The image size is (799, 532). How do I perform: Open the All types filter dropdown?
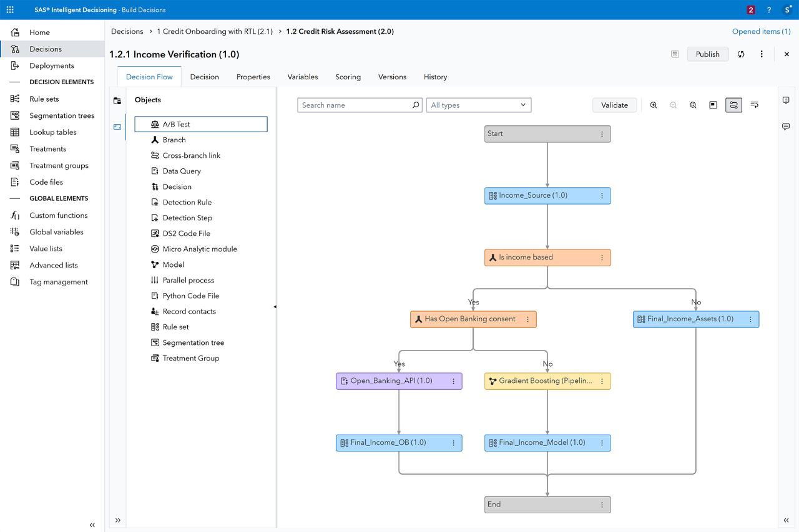tap(479, 105)
